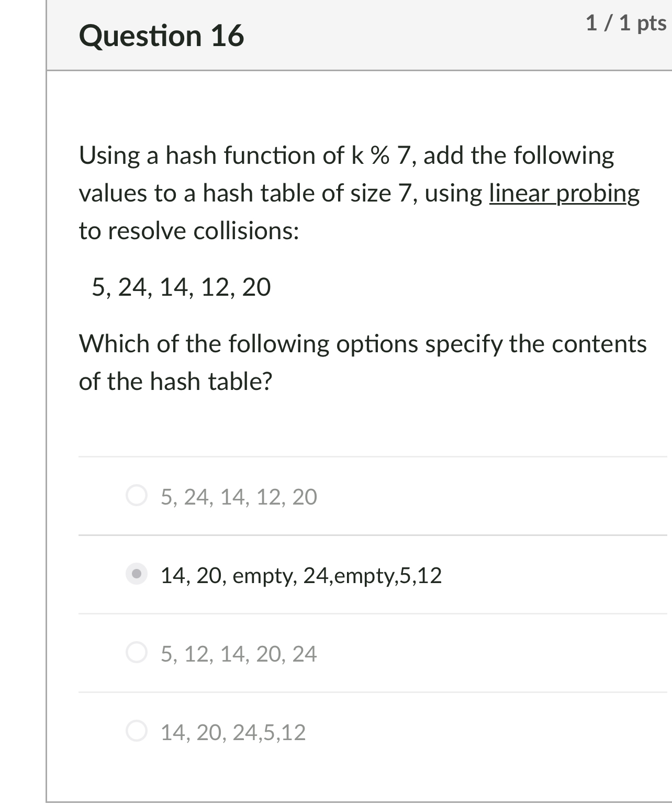Choose option "5, 12, 14, 20, 24"
The width and height of the screenshot is (672, 805).
point(137,654)
